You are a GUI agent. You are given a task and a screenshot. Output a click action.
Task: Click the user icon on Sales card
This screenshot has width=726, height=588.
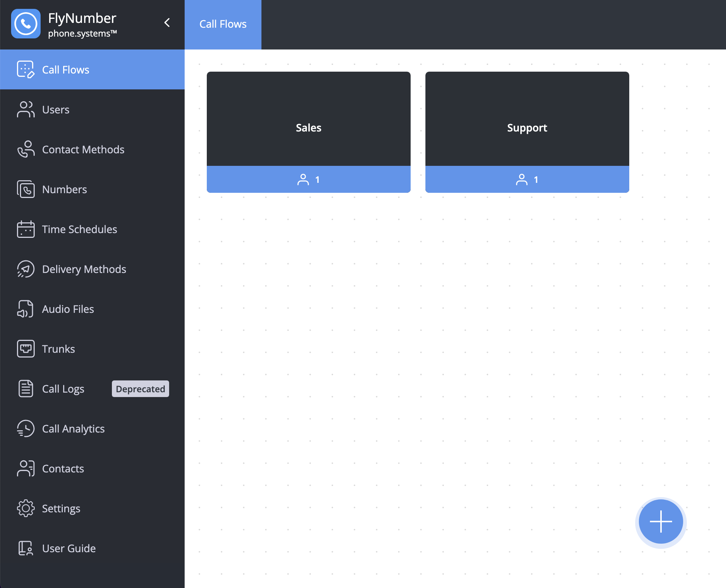click(303, 180)
